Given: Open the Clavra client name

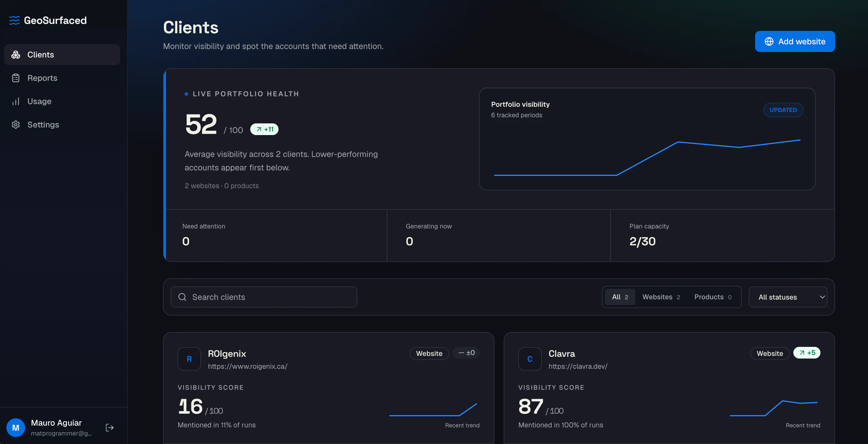Looking at the screenshot, I should click(x=562, y=354).
